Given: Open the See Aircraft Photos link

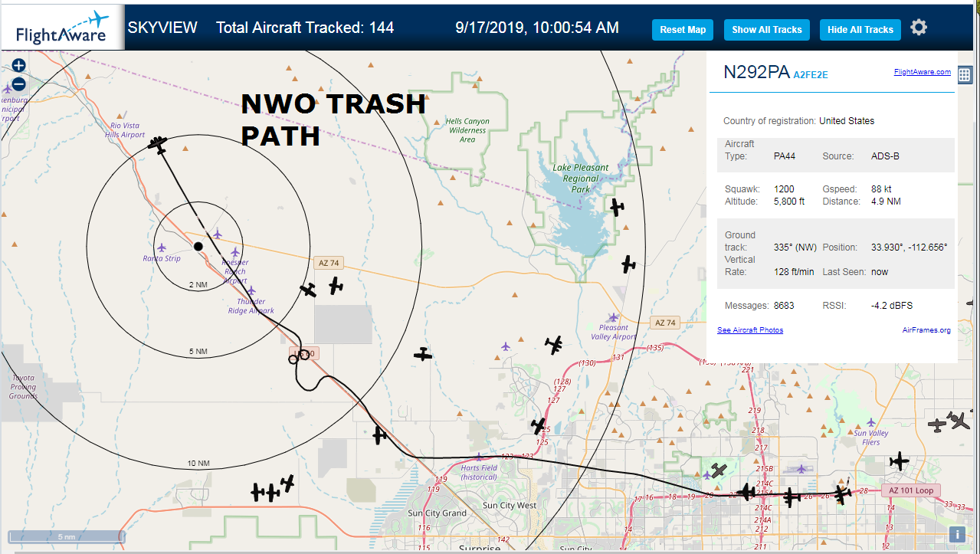Looking at the screenshot, I should (750, 330).
